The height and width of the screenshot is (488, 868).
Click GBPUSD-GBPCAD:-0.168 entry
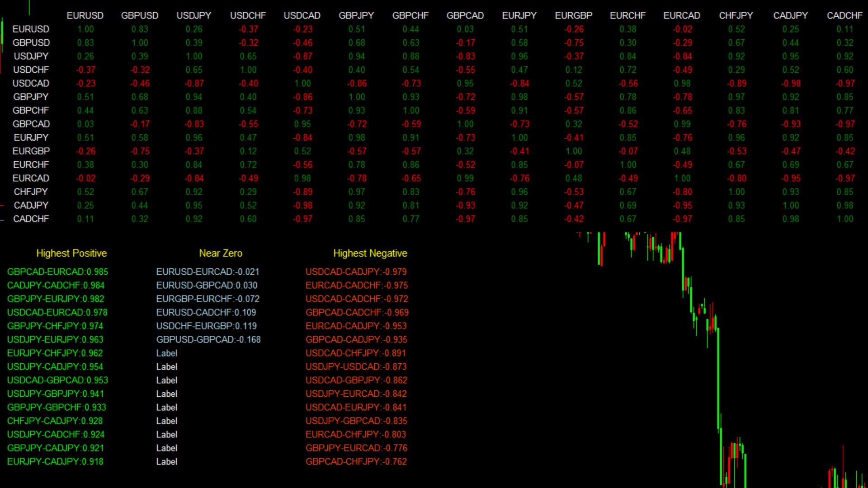[x=208, y=339]
